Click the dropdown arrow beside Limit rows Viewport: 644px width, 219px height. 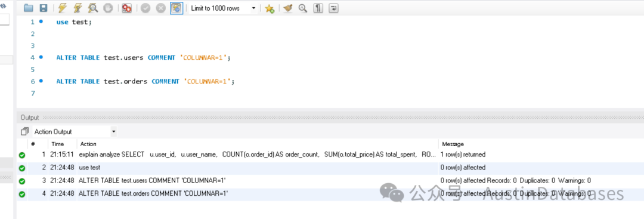pos(253,8)
